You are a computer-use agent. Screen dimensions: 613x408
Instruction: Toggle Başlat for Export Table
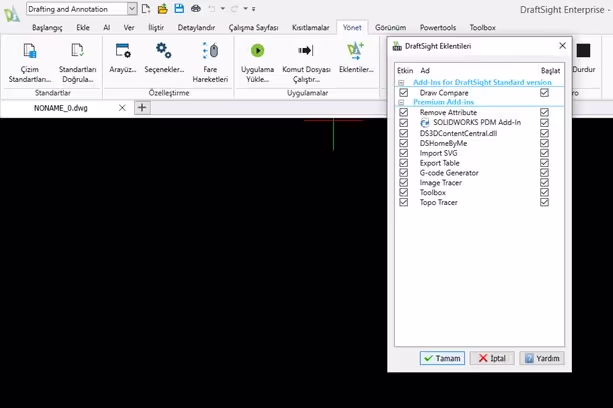tap(544, 163)
